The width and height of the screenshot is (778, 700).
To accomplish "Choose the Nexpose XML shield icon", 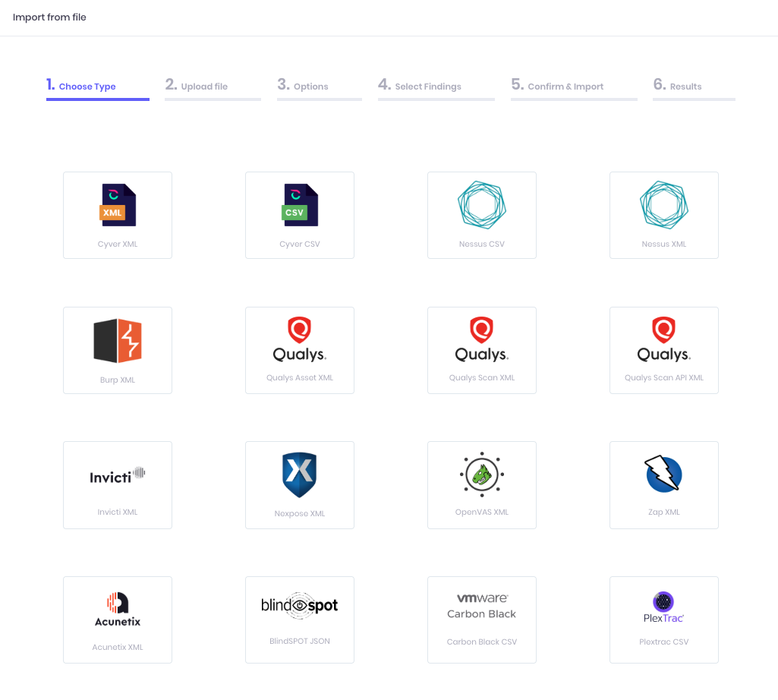I will [x=300, y=475].
